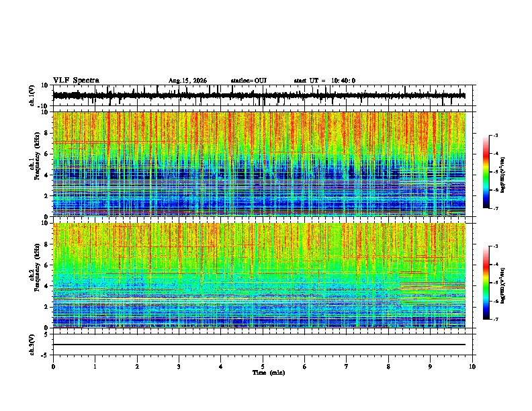This screenshot has width=532, height=411.
Task: Click the ch.3(V) axis label
Action: [x=32, y=345]
